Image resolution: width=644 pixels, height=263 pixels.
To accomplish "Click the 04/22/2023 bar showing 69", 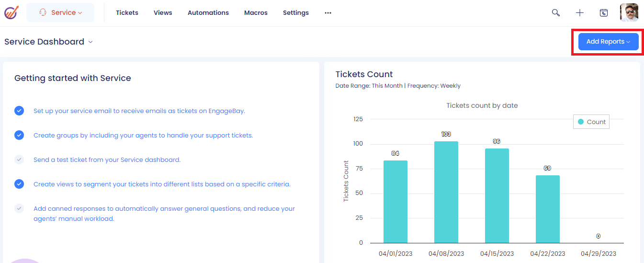I will [x=548, y=209].
